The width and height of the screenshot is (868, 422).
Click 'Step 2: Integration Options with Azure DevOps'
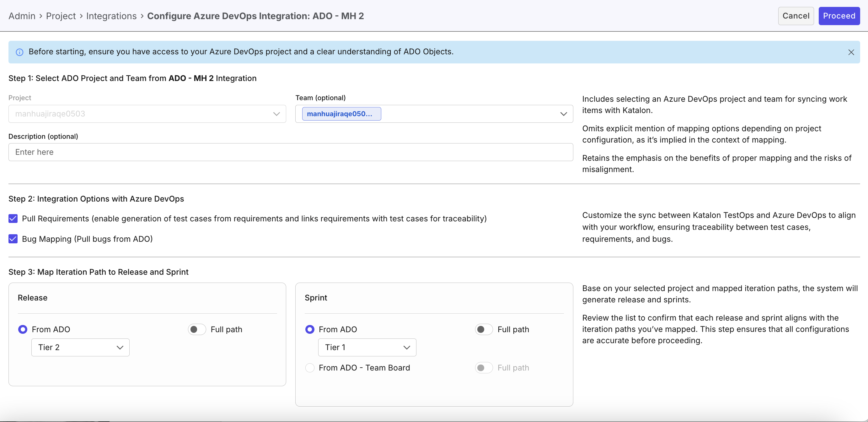pos(96,199)
